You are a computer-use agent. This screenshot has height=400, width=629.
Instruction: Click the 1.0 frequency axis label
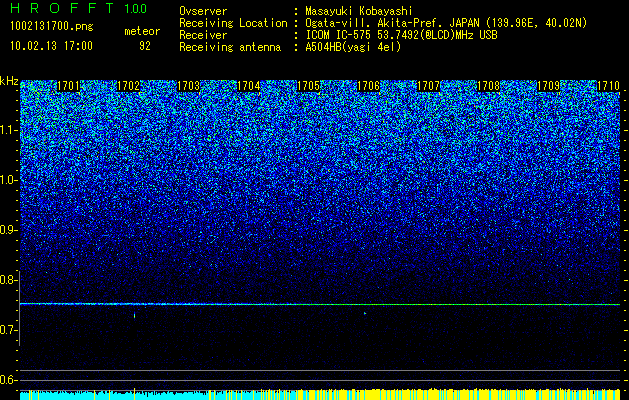pos(9,181)
